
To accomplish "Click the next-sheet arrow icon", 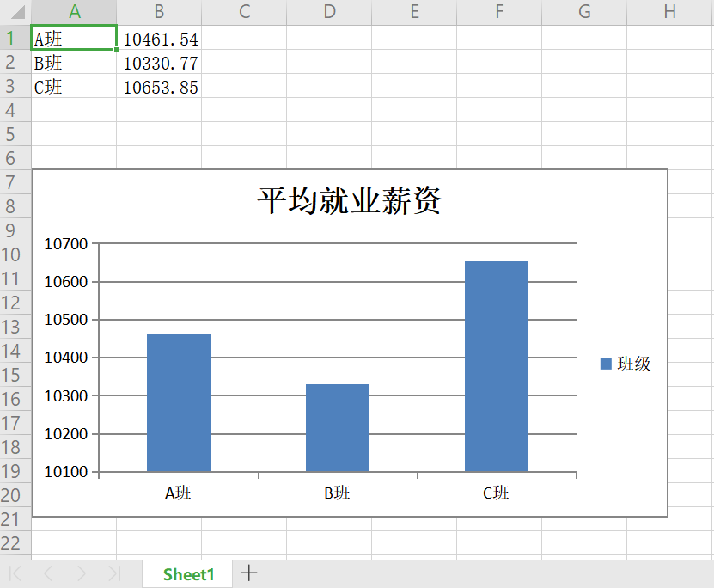I will point(79,573).
